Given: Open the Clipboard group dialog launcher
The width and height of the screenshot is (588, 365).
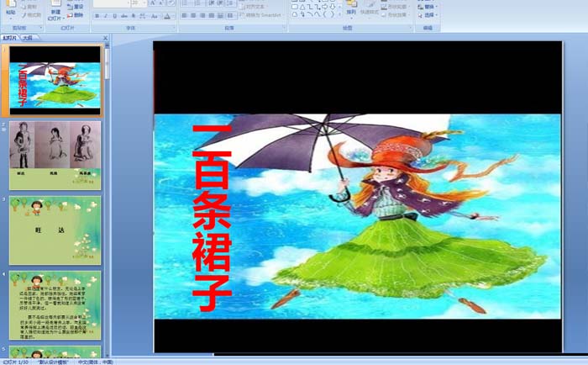Looking at the screenshot, I should tap(41, 28).
